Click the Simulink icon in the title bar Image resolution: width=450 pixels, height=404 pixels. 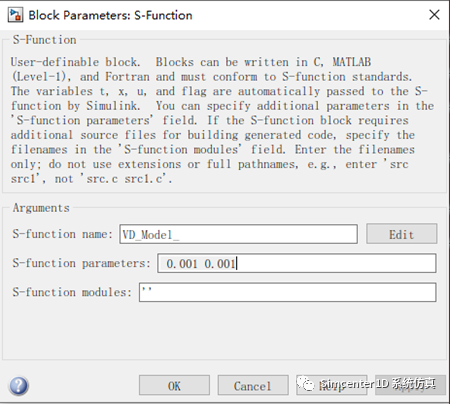point(15,15)
